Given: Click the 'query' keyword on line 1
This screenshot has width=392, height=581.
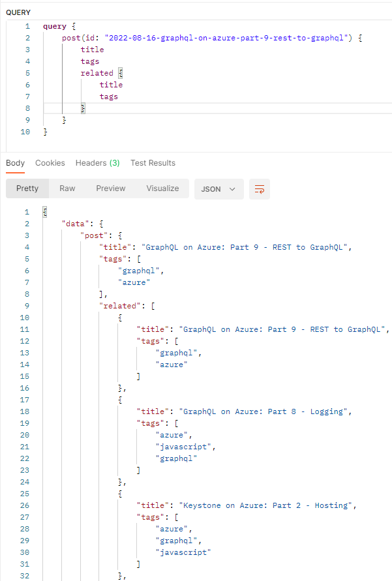Looking at the screenshot, I should click(x=55, y=26).
